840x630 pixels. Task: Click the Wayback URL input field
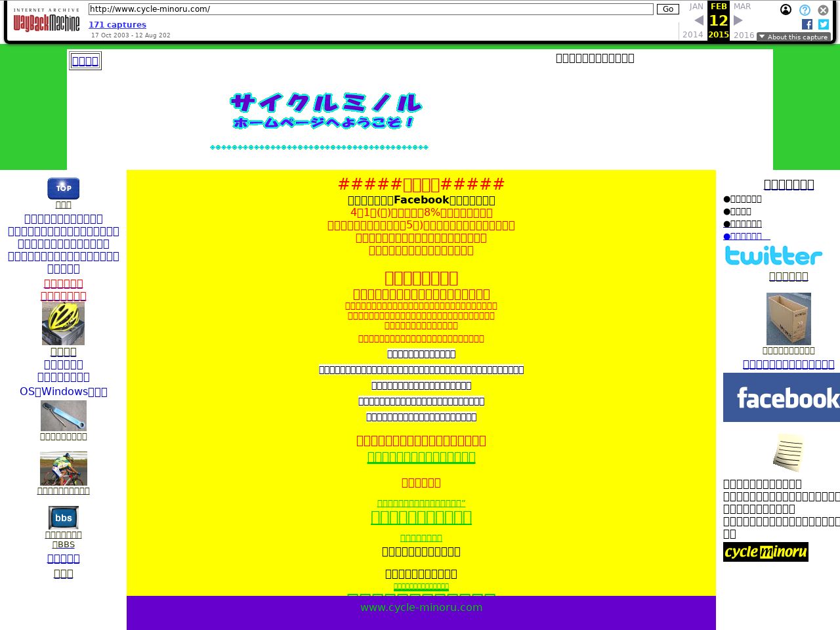371,9
